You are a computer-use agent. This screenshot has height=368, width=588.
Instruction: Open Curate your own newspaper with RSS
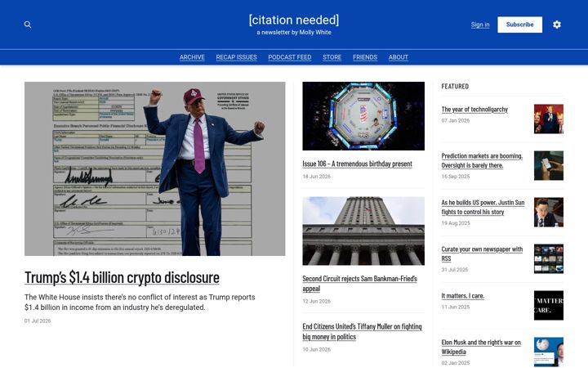point(482,254)
